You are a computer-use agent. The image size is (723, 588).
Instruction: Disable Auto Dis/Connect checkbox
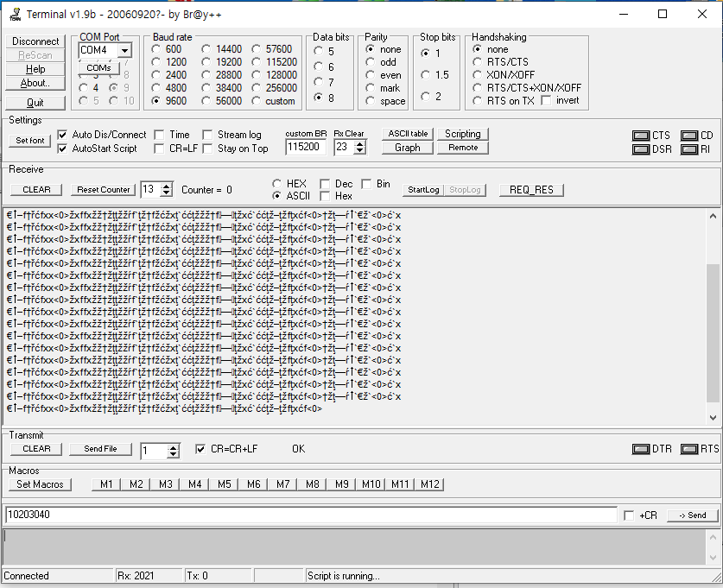coord(63,135)
